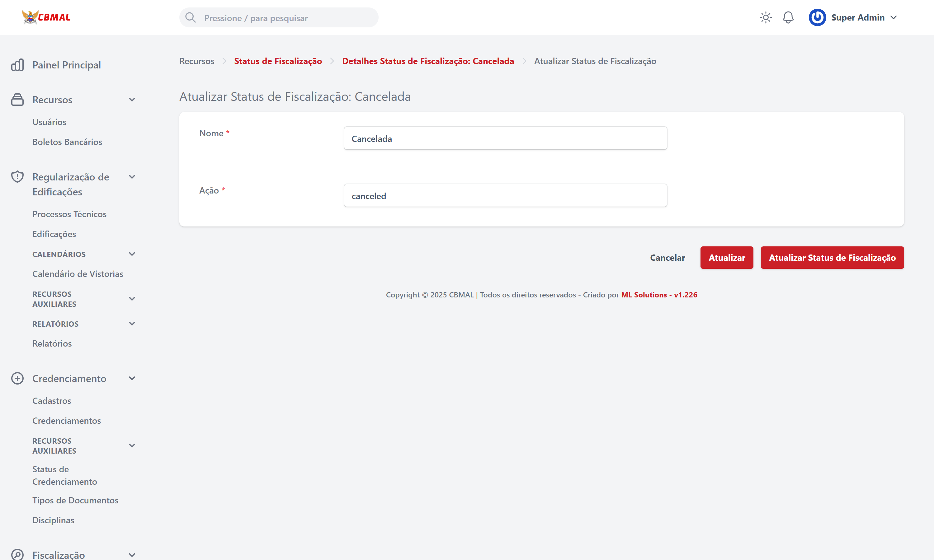
Task: Click Status de Fiscalização breadcrumb link
Action: tap(278, 61)
